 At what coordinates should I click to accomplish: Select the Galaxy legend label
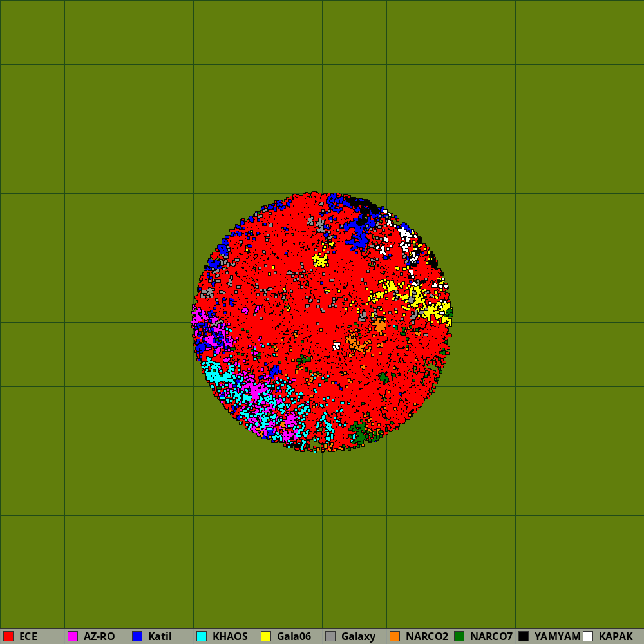pyautogui.click(x=358, y=637)
